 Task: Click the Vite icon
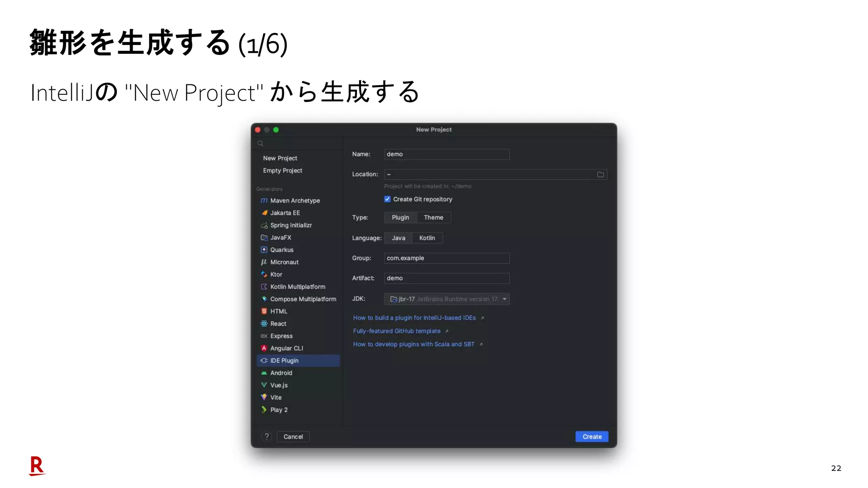tap(264, 397)
